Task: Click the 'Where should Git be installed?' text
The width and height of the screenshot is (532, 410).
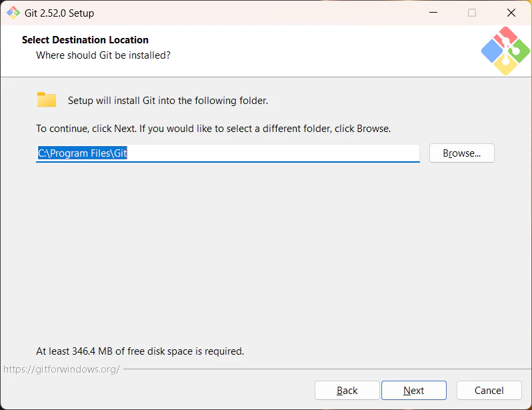Action: point(103,55)
